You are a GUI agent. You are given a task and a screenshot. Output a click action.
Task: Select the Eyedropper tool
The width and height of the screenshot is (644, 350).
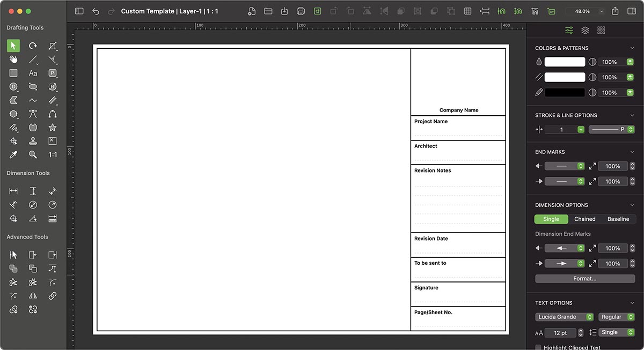(13, 154)
